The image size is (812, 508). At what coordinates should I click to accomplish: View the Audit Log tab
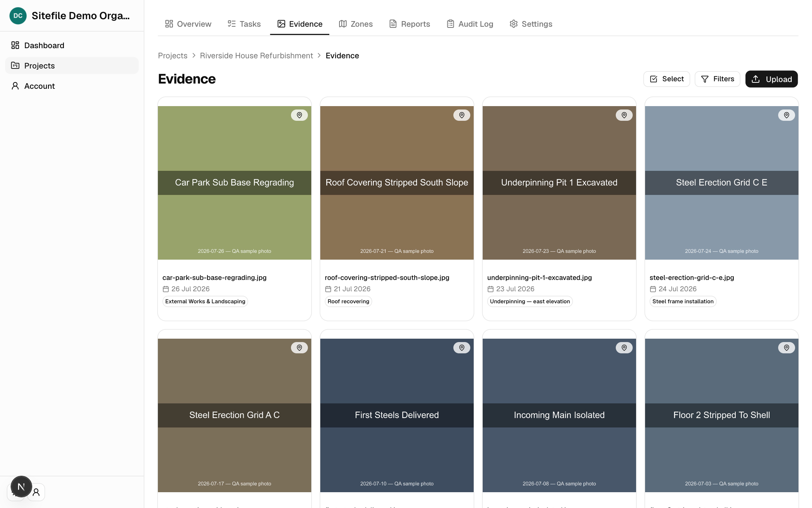[470, 24]
